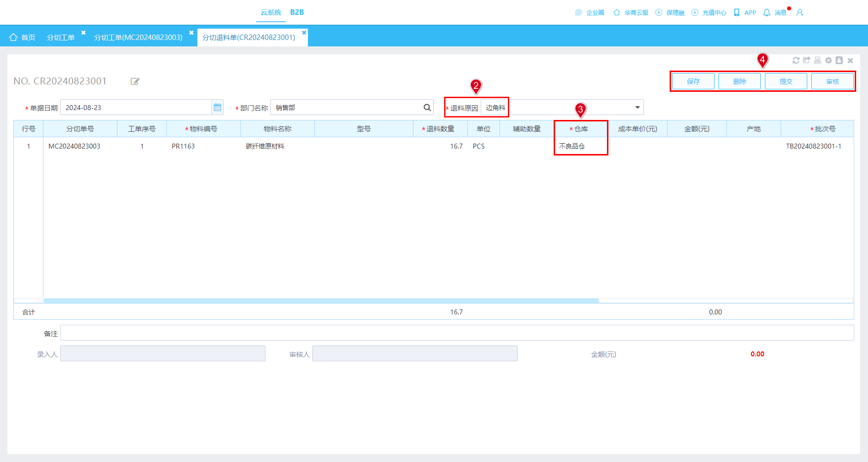Click the 备注 remarks input field
The image size is (868, 462).
click(x=457, y=333)
